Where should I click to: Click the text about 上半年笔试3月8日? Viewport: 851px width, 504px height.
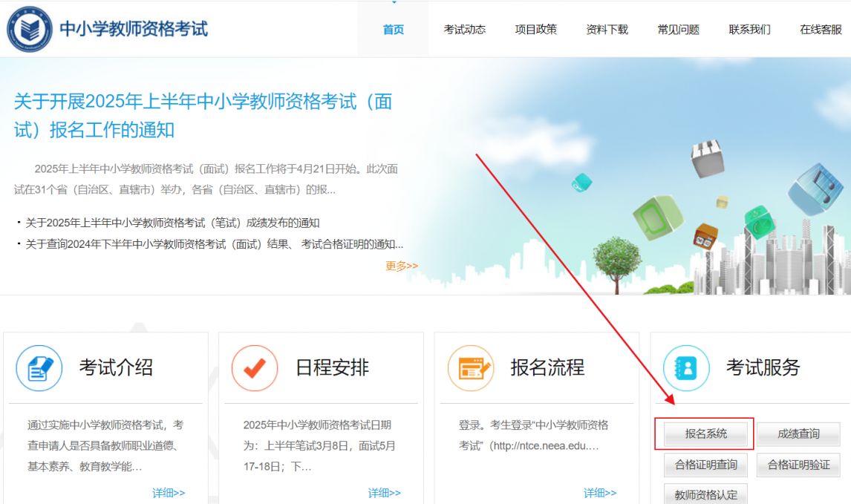pyautogui.click(x=319, y=445)
